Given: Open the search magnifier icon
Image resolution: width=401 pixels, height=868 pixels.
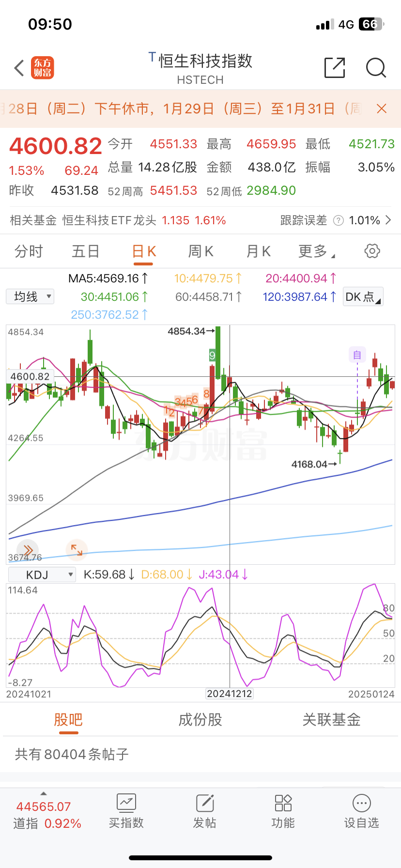Looking at the screenshot, I should pyautogui.click(x=376, y=68).
